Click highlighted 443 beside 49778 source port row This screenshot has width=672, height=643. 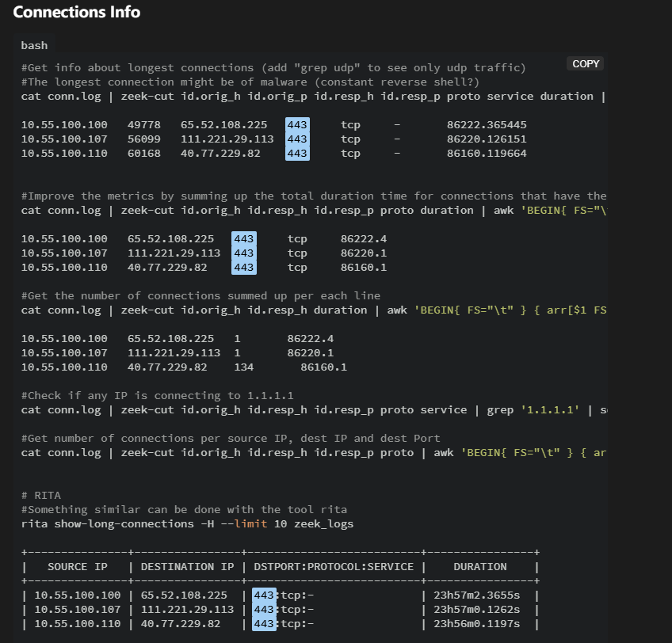(297, 125)
